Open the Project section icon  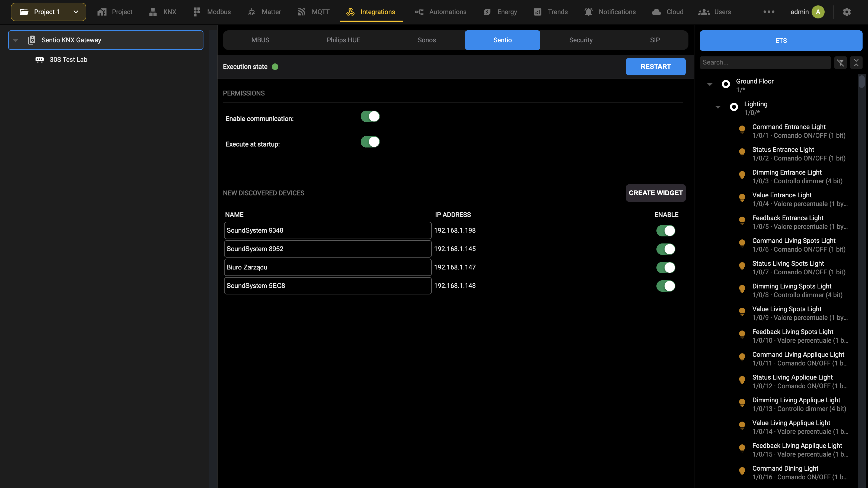[x=102, y=12]
